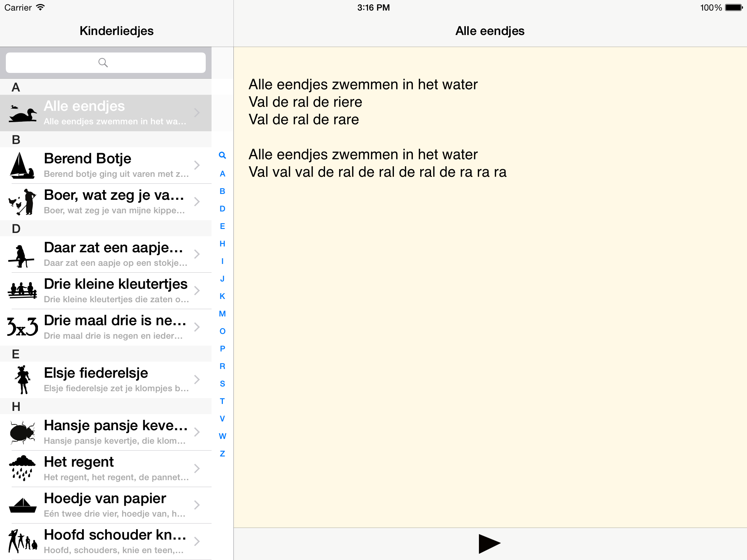The width and height of the screenshot is (747, 560).
Task: Select the song title Drie kleine kleutertjes
Action: pyautogui.click(x=116, y=284)
